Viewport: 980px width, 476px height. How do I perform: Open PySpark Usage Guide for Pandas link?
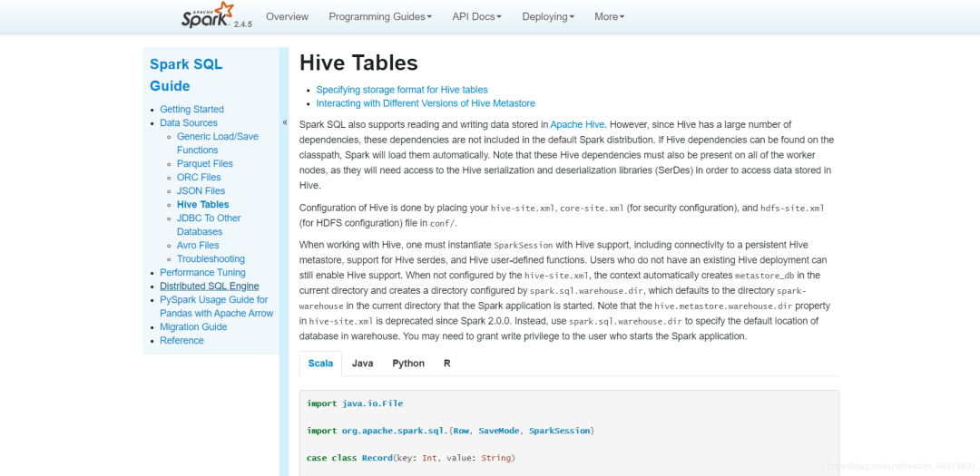216,306
